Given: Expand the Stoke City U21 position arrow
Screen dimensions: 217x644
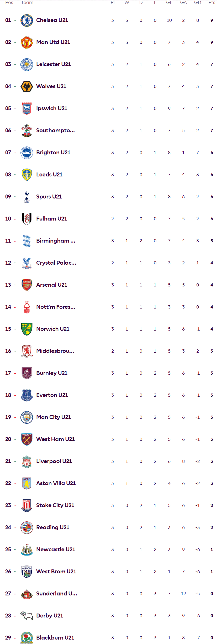Looking at the screenshot, I should 15,506.
